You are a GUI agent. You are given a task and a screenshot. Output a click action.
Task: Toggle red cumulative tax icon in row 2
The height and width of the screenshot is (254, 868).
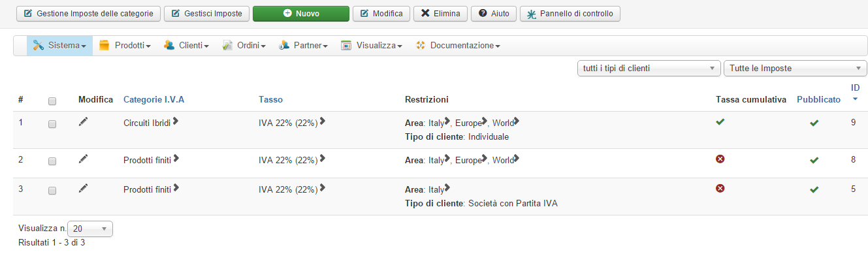pos(720,159)
